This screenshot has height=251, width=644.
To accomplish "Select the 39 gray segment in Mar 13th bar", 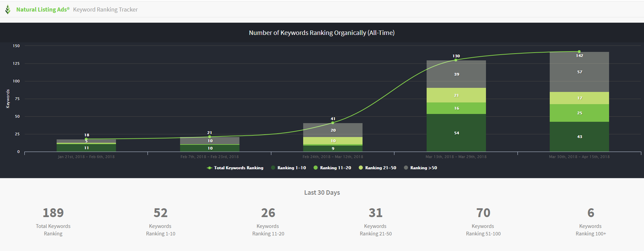I will pyautogui.click(x=456, y=74).
